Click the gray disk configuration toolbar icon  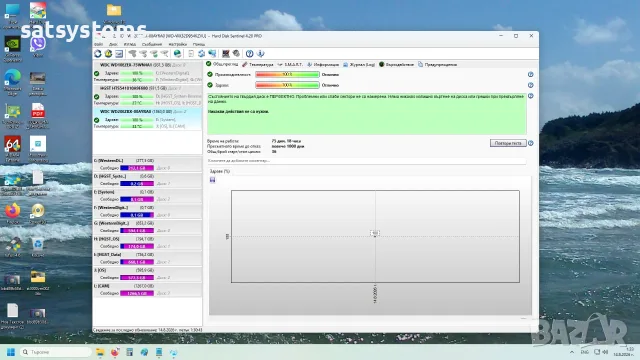[x=236, y=53]
